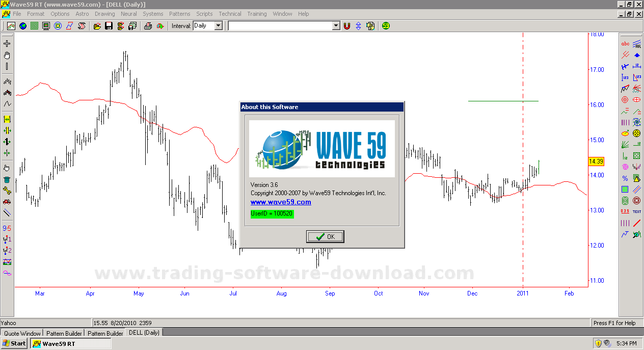Open the yellow wrench settings tool

(x=7, y=191)
